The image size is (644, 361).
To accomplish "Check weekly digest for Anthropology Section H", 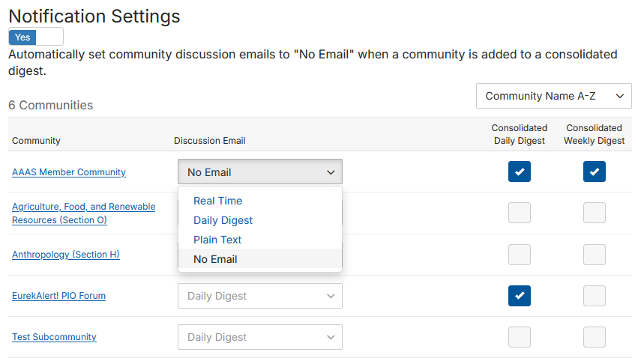I will 595,255.
